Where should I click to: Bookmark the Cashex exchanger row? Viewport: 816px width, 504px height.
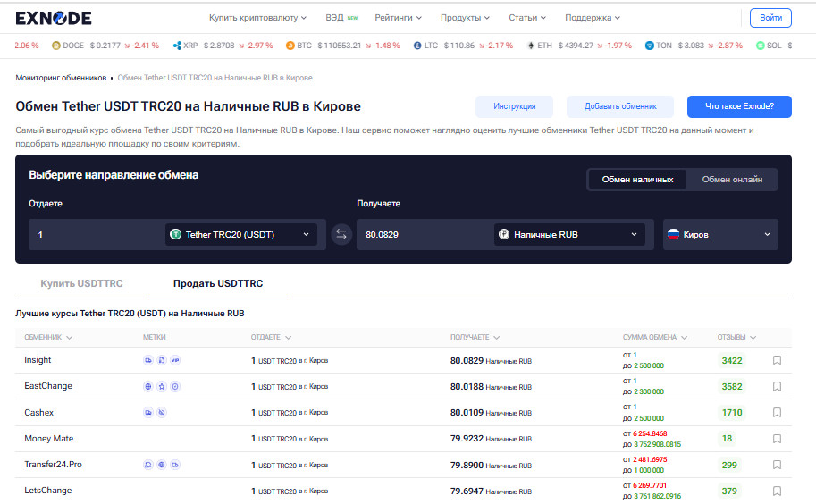tap(777, 413)
